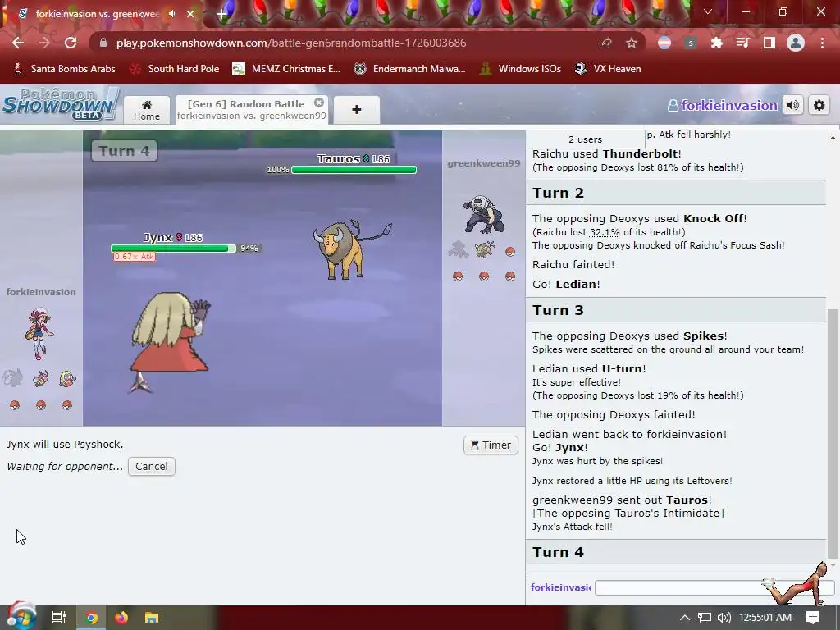Click the striped flag extension icon
Screen dimensions: 840x630
tap(664, 43)
